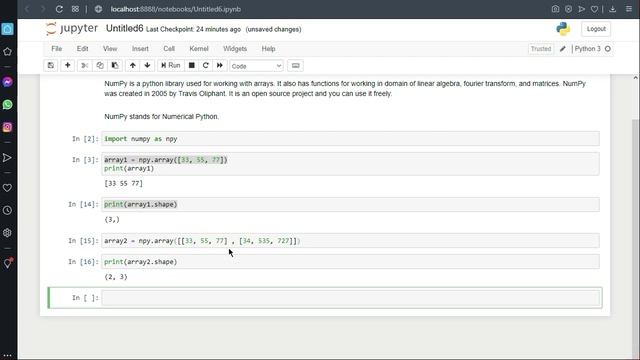Insert a cell below with the plus icon

click(67, 65)
